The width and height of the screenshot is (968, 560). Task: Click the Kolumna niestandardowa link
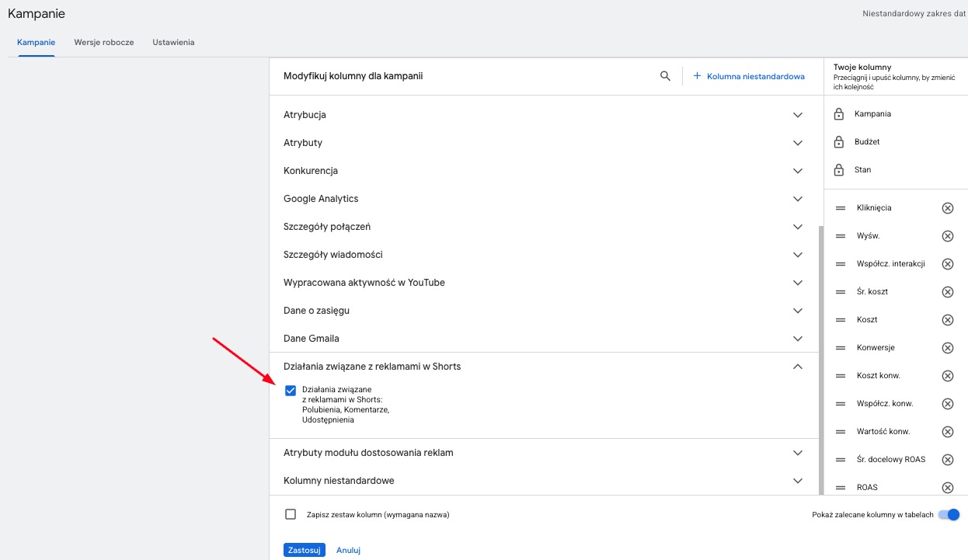click(755, 76)
